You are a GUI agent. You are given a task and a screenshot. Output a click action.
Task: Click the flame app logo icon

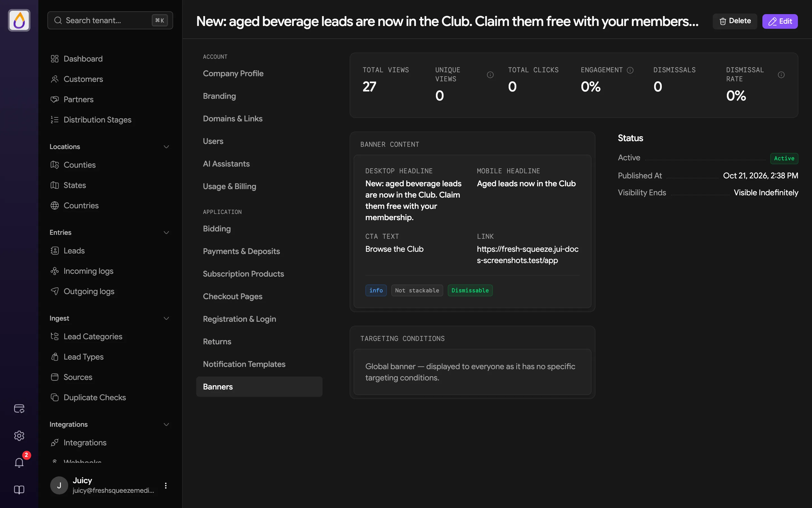click(19, 21)
